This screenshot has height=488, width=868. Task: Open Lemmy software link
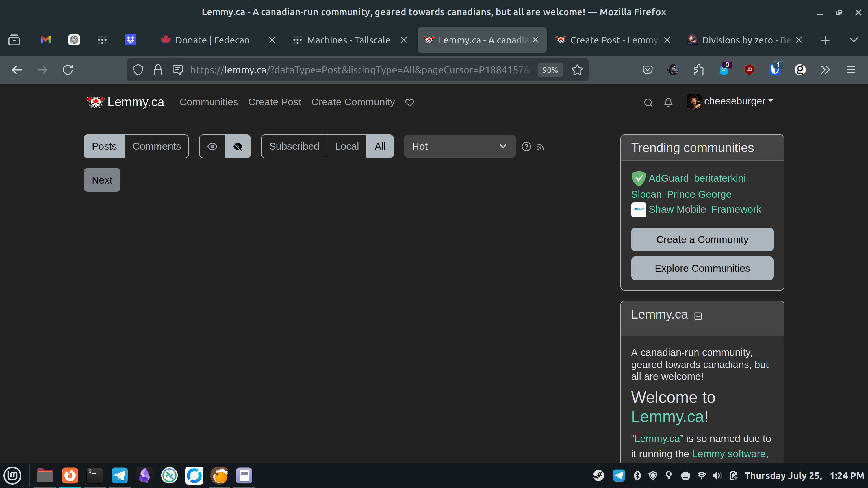[728, 454]
